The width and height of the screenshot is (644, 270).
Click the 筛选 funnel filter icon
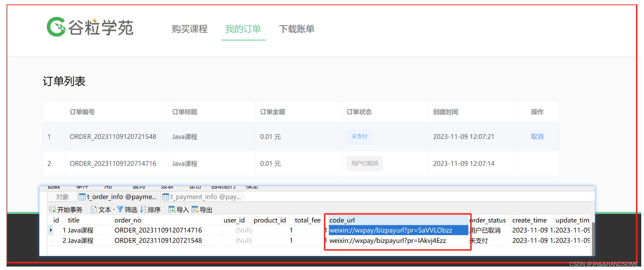(120, 209)
